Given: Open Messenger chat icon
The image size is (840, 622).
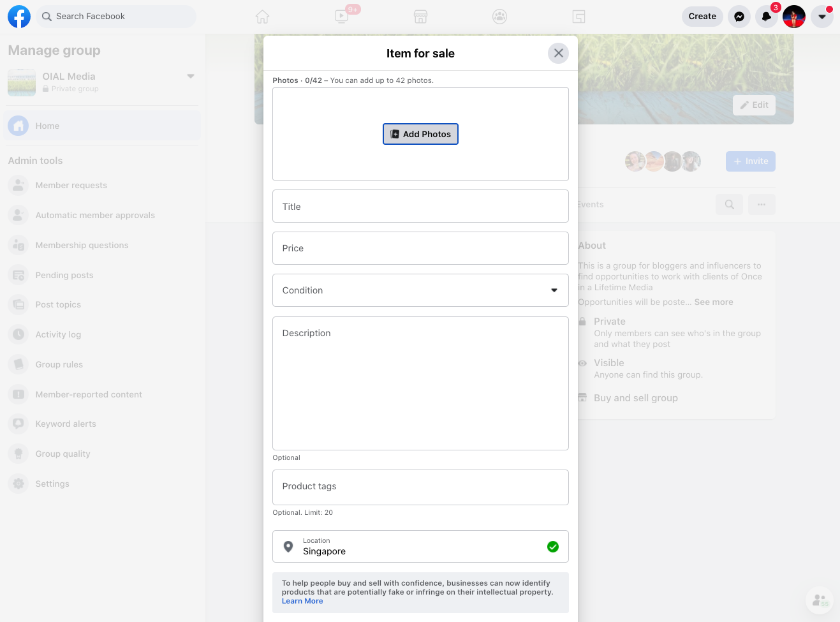Looking at the screenshot, I should [739, 17].
